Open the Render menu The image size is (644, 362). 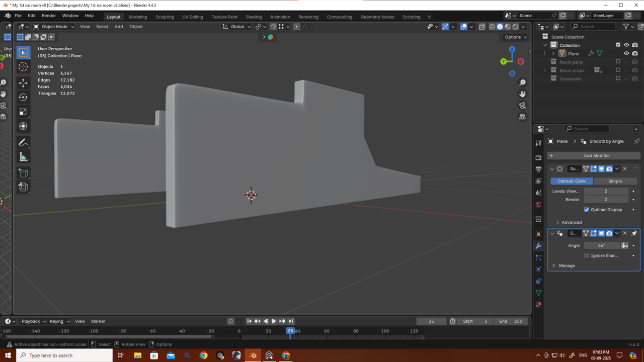tap(49, 16)
